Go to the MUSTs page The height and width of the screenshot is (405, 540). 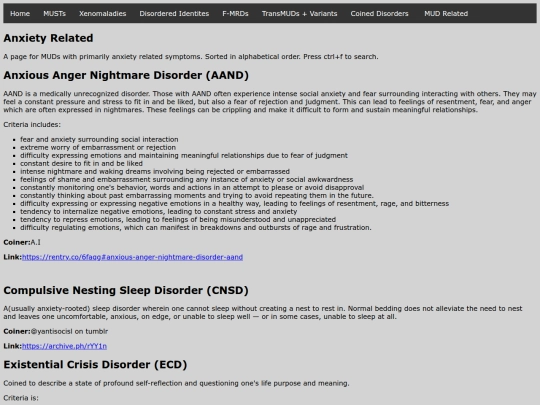pos(54,13)
